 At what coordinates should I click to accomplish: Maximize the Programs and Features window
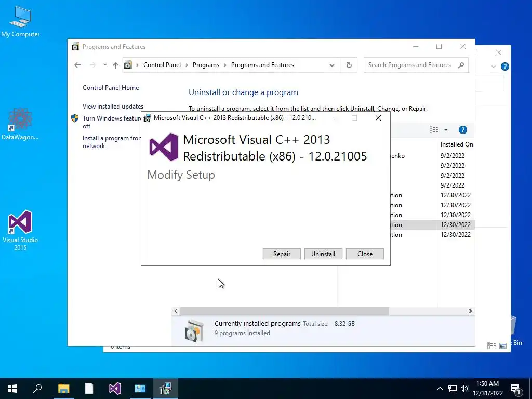pyautogui.click(x=439, y=46)
